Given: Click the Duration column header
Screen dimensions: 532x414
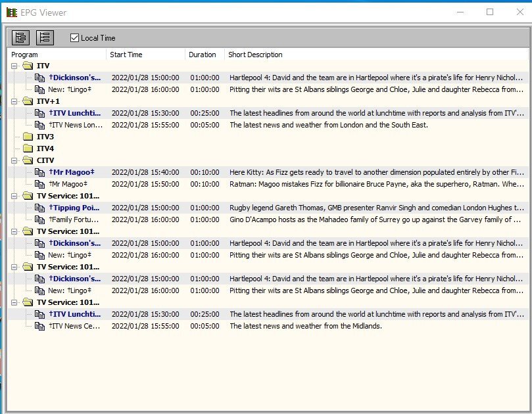Looking at the screenshot, I should (x=205, y=55).
